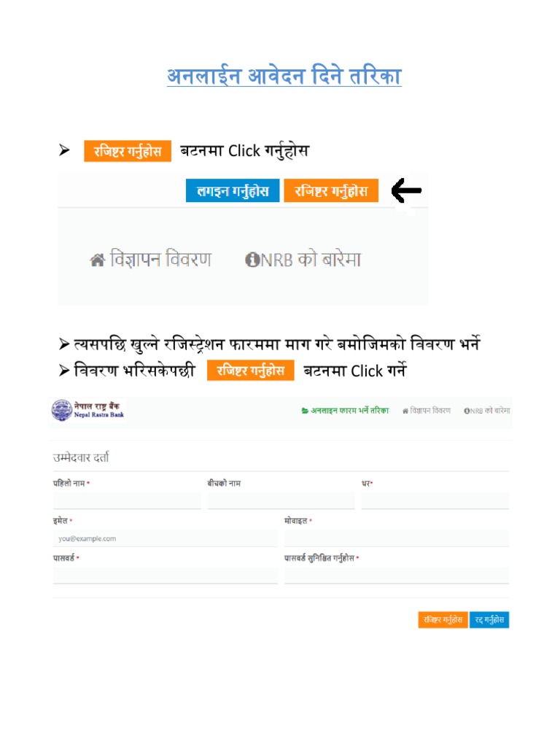
Task: Click the पहिलो नाम input field
Action: coord(127,500)
